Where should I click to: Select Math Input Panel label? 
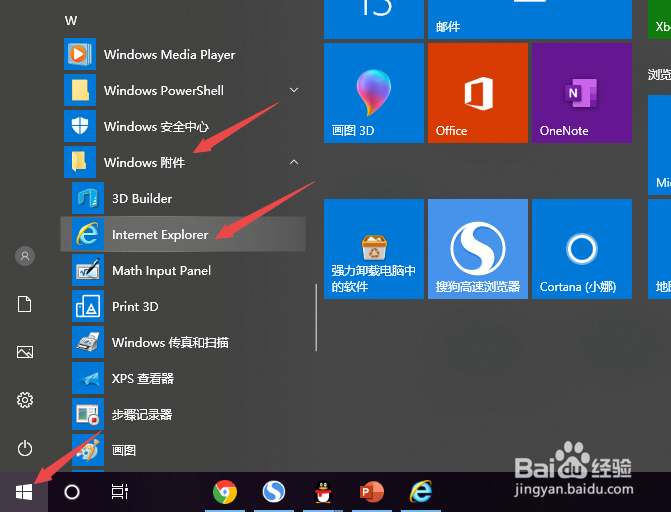[161, 271]
